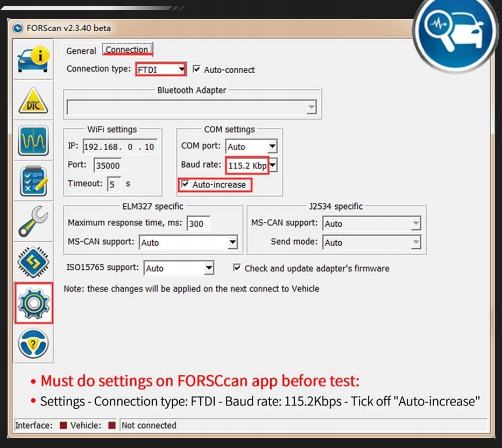
Task: Click the WiFi Port 35000 field
Action: (x=108, y=165)
